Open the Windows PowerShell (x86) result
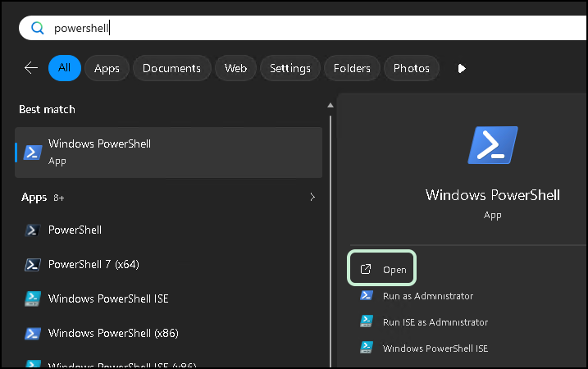The height and width of the screenshot is (369, 588). (x=168, y=334)
